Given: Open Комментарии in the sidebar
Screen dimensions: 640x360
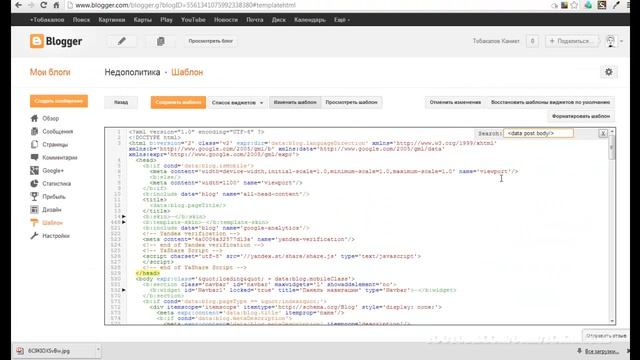Looking at the screenshot, I should tap(60, 158).
